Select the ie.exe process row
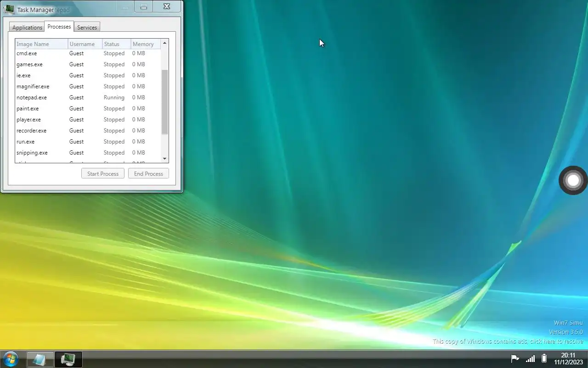Image resolution: width=588 pixels, height=368 pixels. [88, 75]
